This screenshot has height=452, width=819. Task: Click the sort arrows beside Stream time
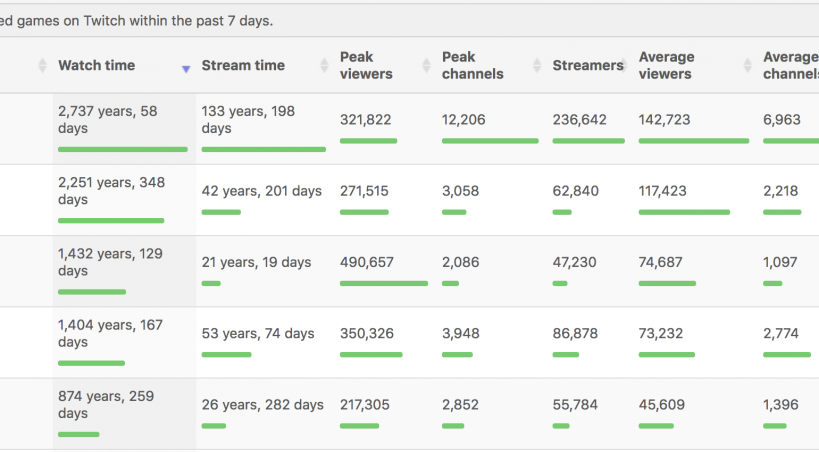(324, 66)
